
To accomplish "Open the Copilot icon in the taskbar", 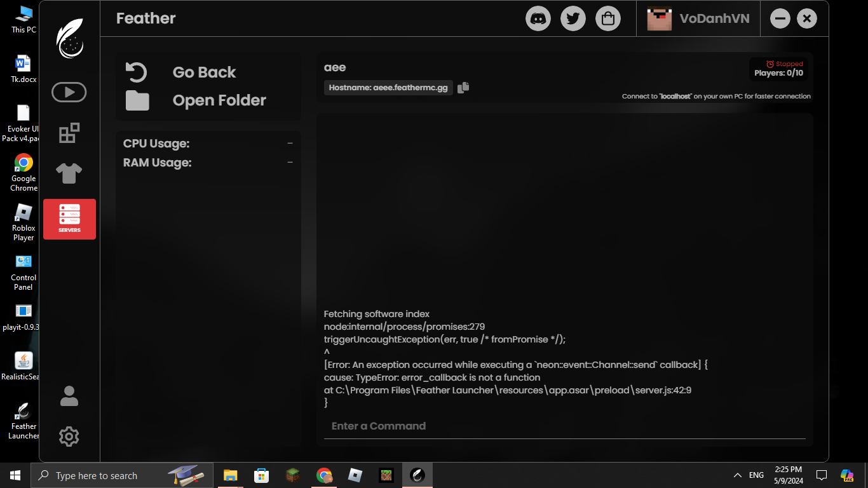I will click(x=846, y=475).
